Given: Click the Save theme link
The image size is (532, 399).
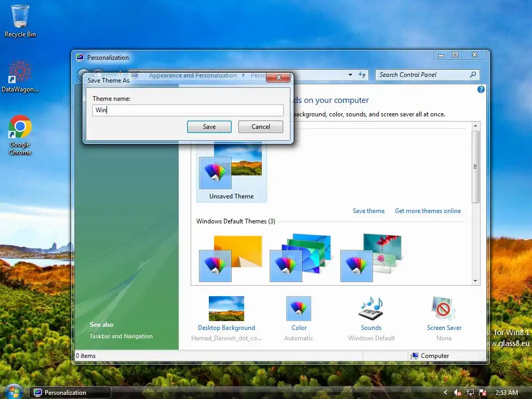Looking at the screenshot, I should click(x=368, y=211).
